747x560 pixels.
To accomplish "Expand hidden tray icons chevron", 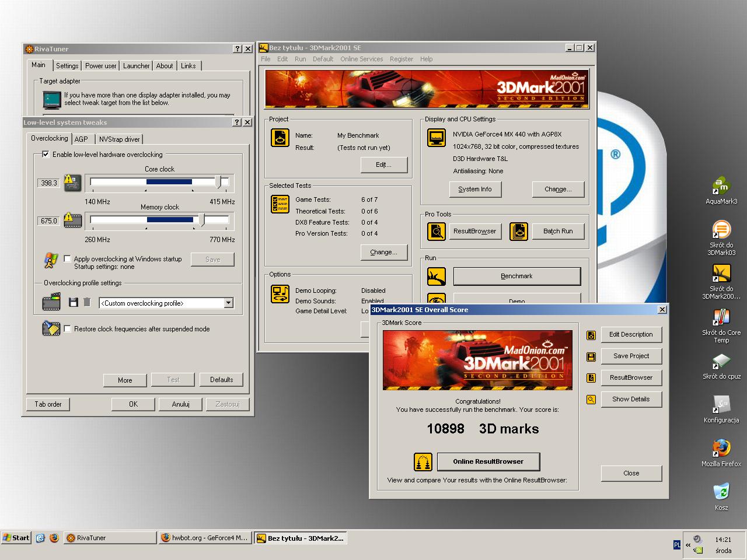I will tap(688, 545).
